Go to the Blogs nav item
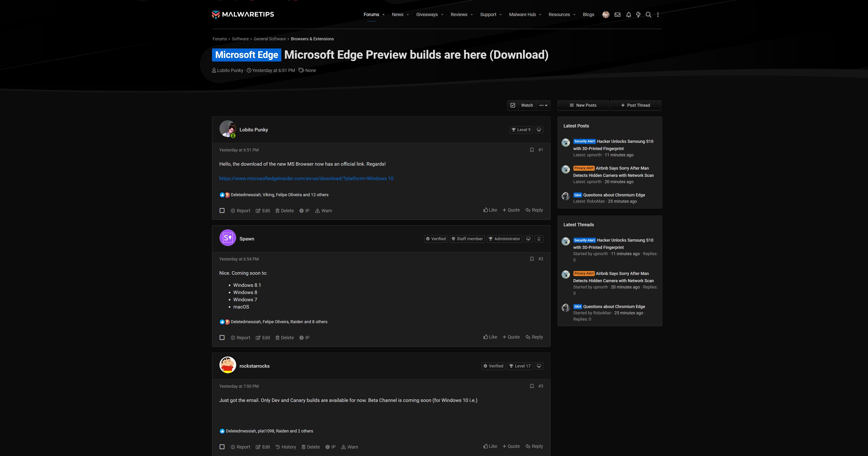Screen dimensions: 868x456 click(x=588, y=14)
